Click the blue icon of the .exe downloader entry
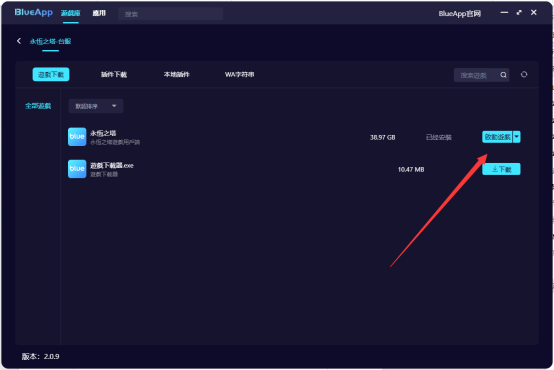Screen dimensions: 554x370 (x=77, y=169)
